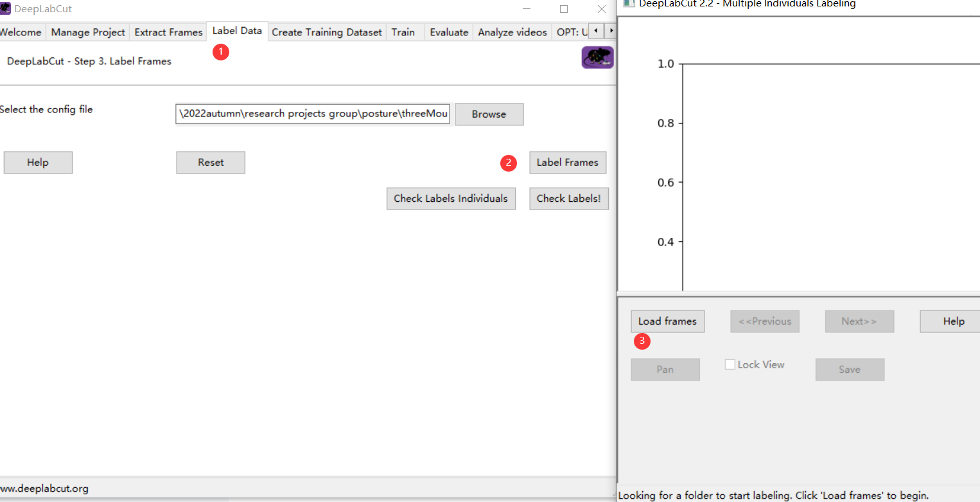Open the OPT tab
This screenshot has width=980, height=502.
point(571,32)
